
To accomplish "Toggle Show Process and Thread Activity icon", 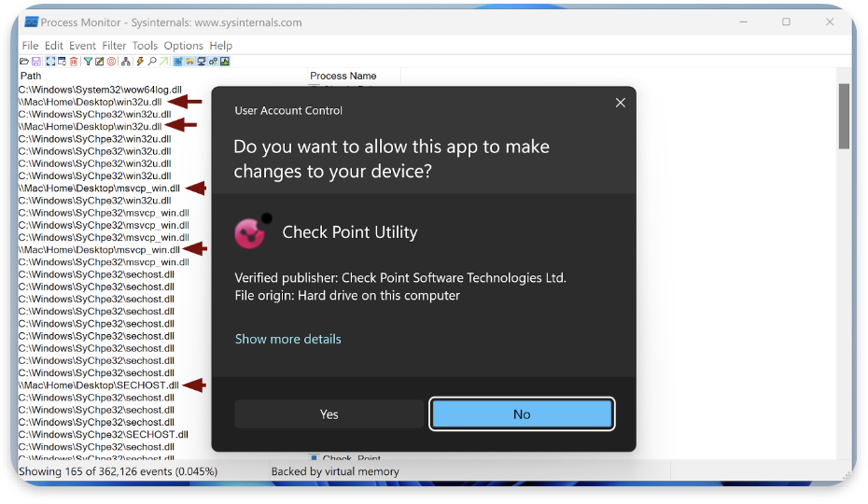I will point(213,62).
